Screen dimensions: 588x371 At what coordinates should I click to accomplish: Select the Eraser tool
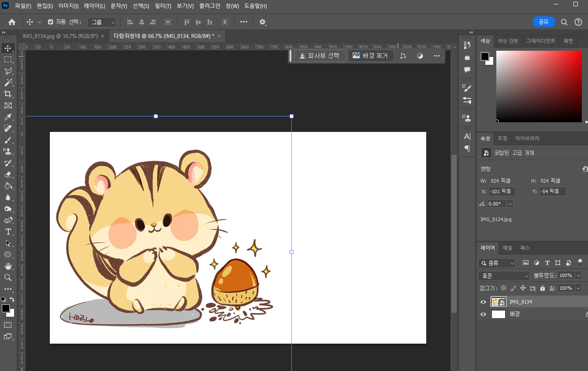(x=8, y=174)
